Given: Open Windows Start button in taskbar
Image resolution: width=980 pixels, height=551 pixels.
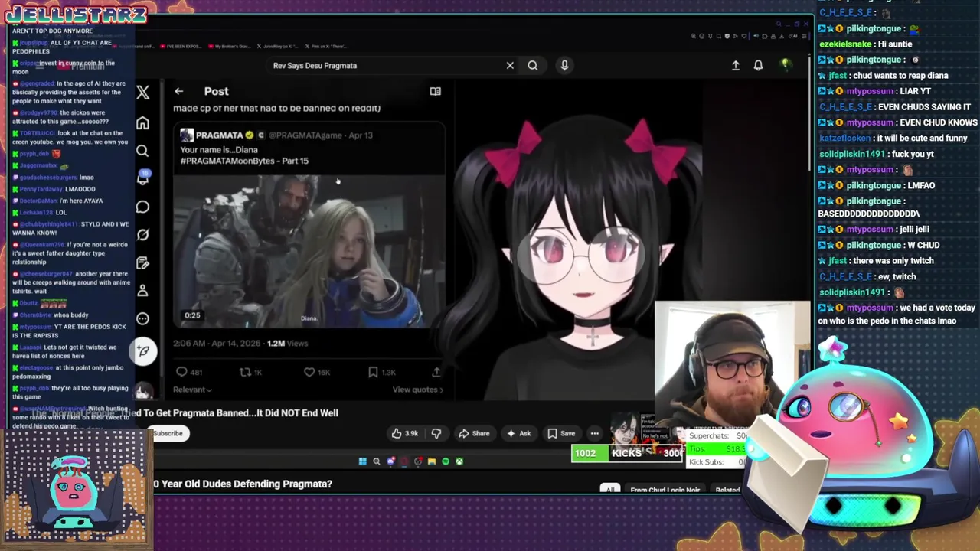Looking at the screenshot, I should click(x=362, y=461).
